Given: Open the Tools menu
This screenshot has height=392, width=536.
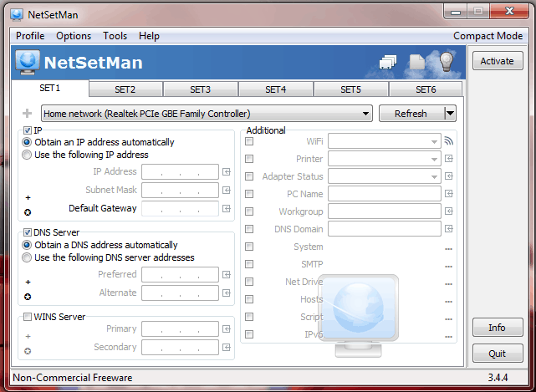Looking at the screenshot, I should click(x=115, y=36).
